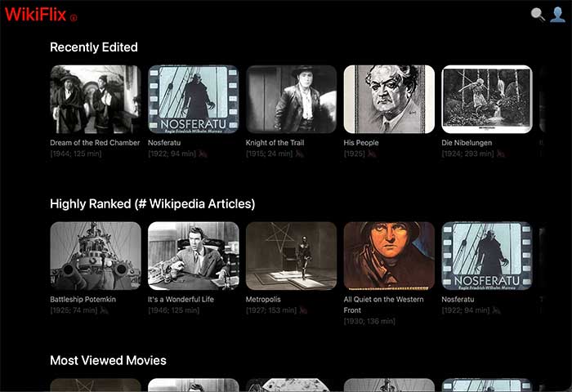Click the silent-film icon beside His People [1925]
The height and width of the screenshot is (392, 572).
[372, 154]
